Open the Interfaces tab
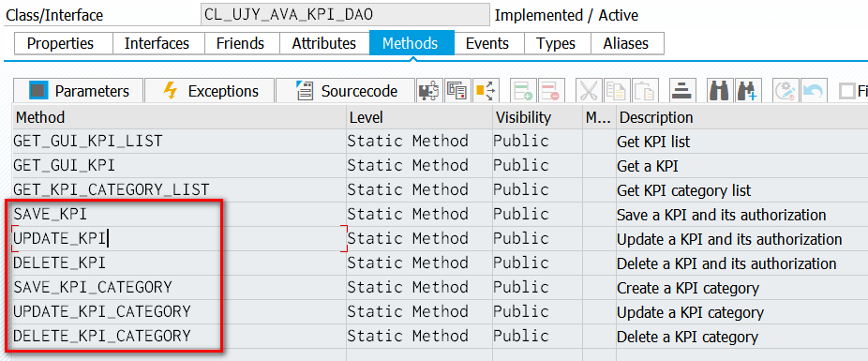This screenshot has width=868, height=361. (x=157, y=43)
